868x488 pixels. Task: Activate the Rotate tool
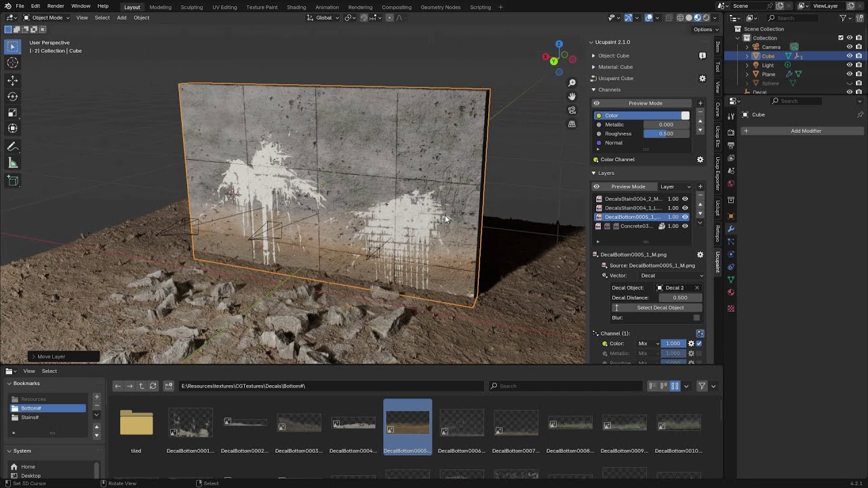click(x=12, y=96)
